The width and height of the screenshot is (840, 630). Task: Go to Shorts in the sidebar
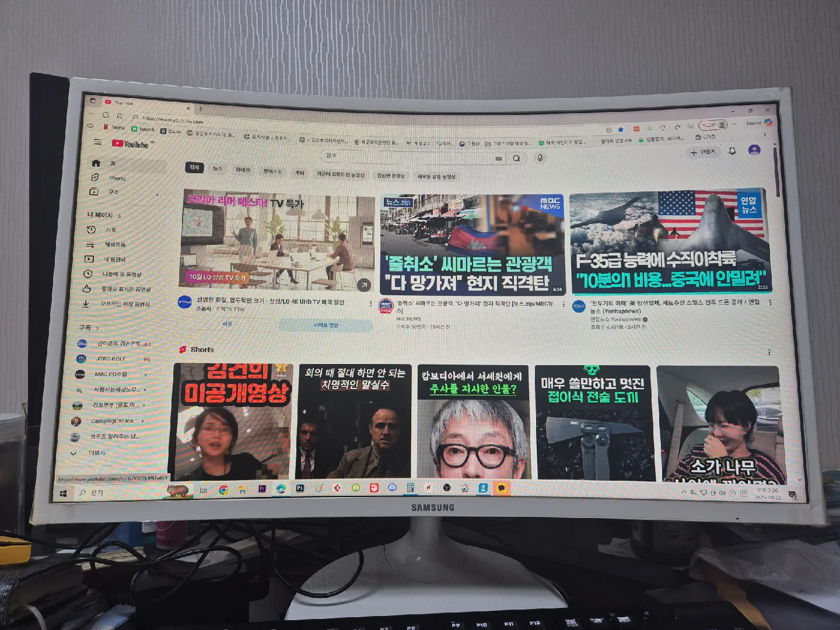point(117,178)
